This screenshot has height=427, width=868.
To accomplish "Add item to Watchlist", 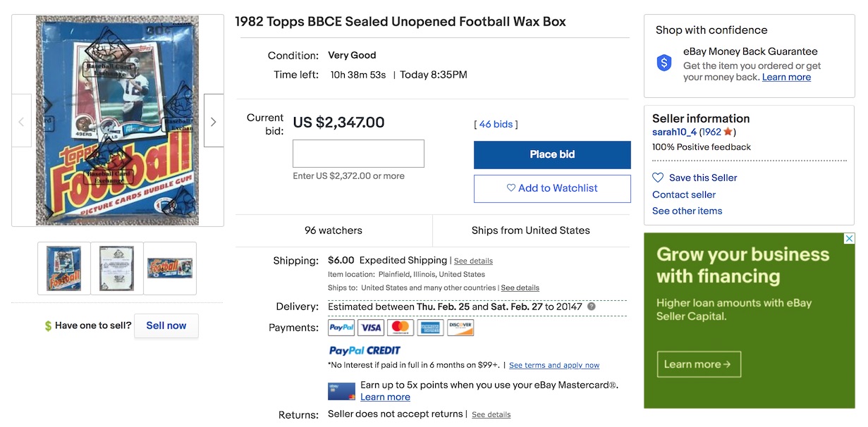I will [x=552, y=188].
